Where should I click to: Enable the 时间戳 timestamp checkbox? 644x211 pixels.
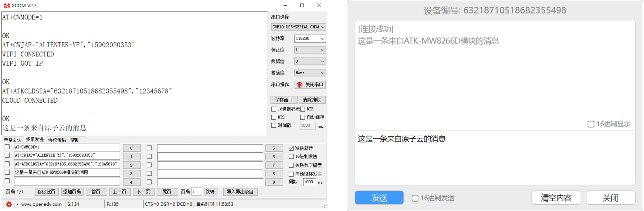(274, 125)
